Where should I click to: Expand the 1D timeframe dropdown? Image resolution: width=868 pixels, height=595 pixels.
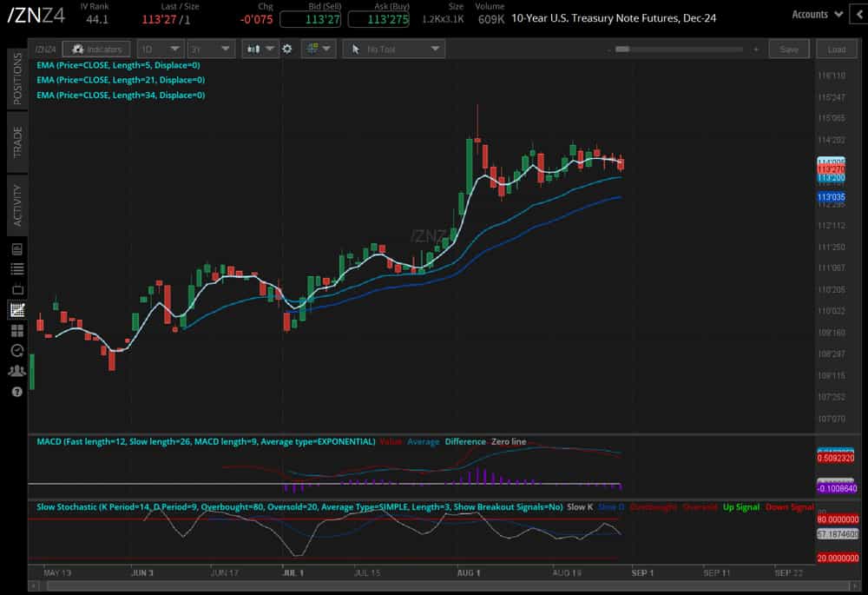coord(160,49)
